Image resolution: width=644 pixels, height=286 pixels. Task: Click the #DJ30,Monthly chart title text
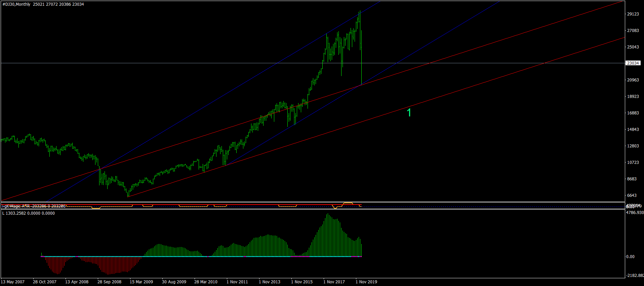coord(16,4)
